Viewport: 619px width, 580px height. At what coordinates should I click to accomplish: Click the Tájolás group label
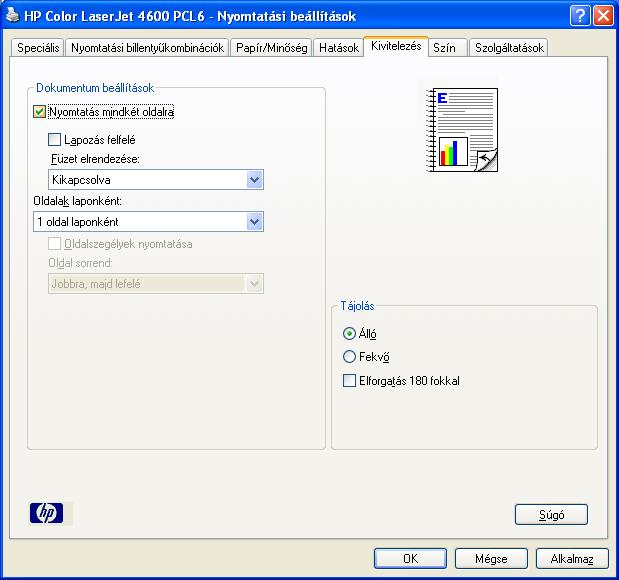[x=357, y=306]
